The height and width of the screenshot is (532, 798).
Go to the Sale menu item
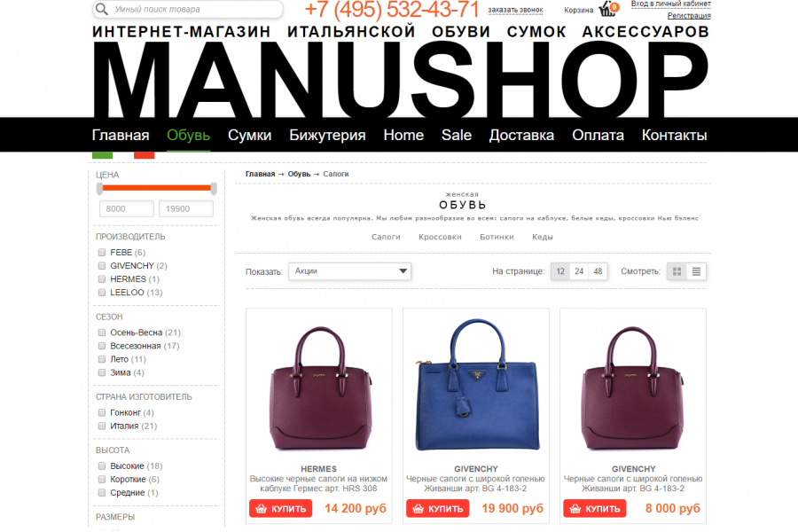(x=457, y=136)
